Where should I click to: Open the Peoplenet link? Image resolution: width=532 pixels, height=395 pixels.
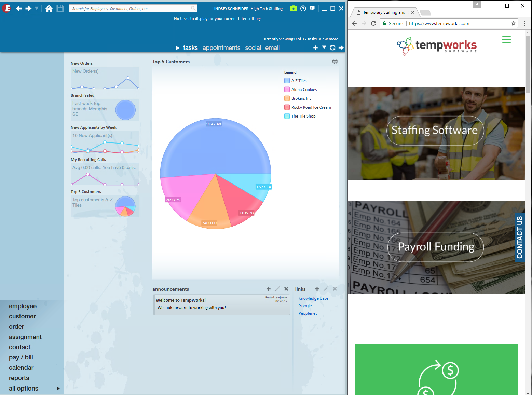coord(308,313)
